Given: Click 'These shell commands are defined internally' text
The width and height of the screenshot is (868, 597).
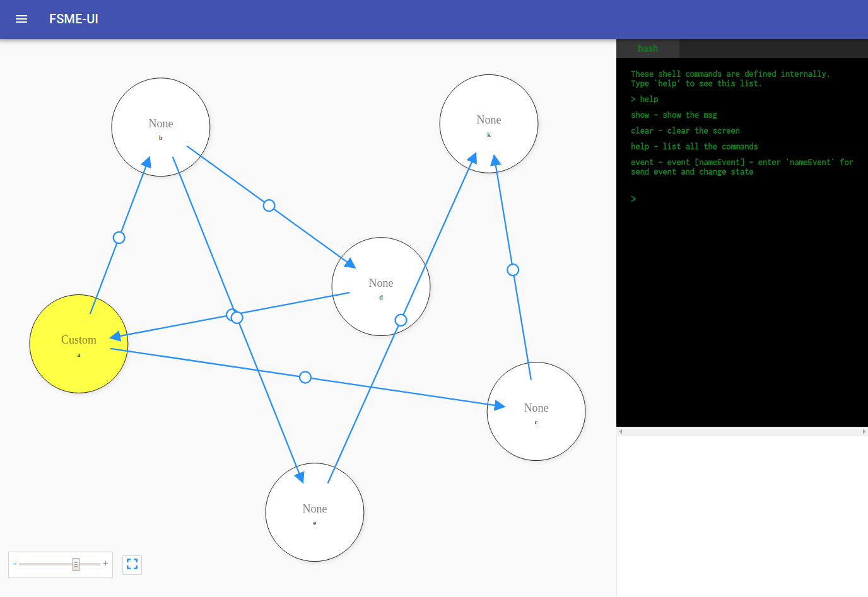Looking at the screenshot, I should coord(730,74).
